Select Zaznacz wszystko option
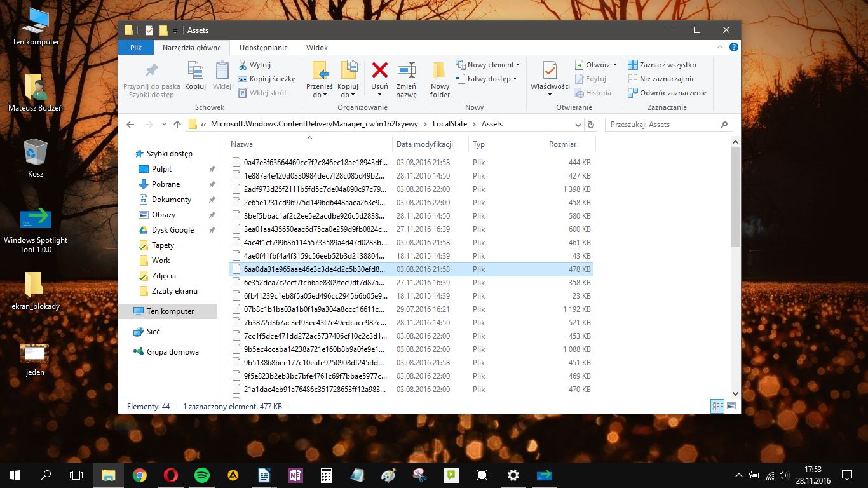This screenshot has width=868, height=488. 662,65
